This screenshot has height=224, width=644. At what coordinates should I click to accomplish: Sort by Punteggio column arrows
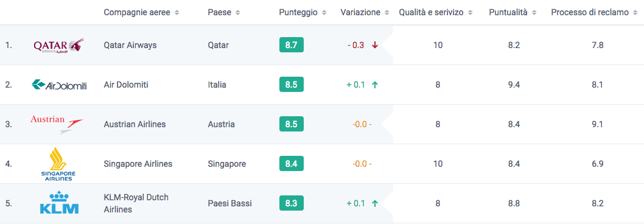[324, 13]
